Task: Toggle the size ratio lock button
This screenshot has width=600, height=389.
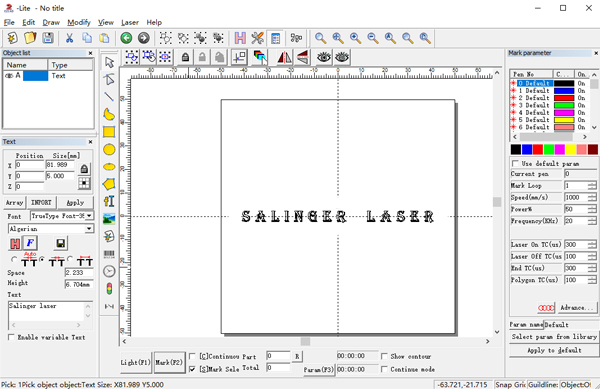Action: coord(84,169)
